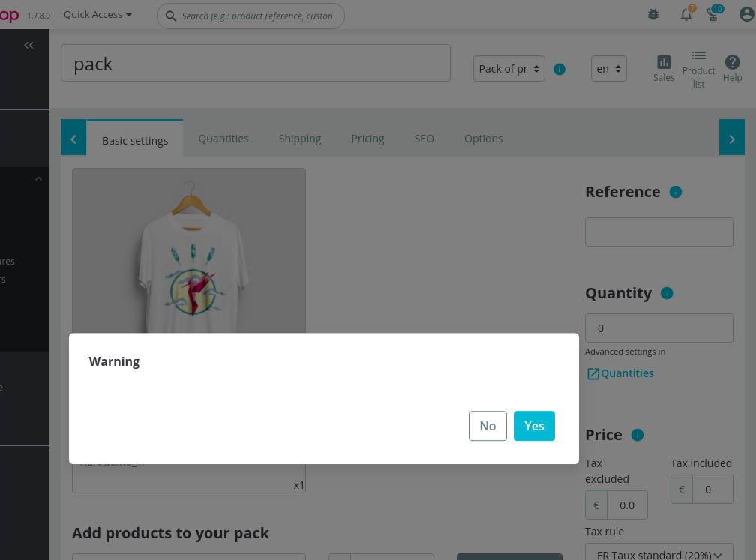Open the SEO tab
The width and height of the screenshot is (756, 560).
424,138
